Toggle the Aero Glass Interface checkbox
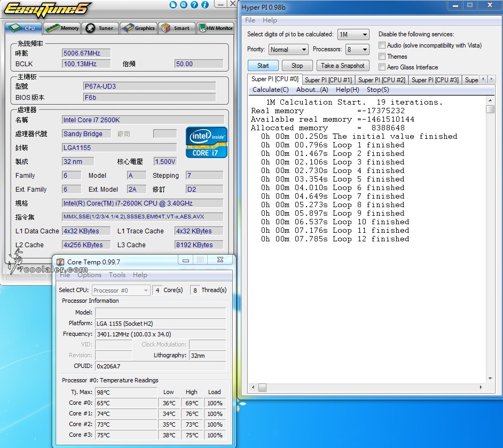The image size is (503, 448). click(382, 67)
